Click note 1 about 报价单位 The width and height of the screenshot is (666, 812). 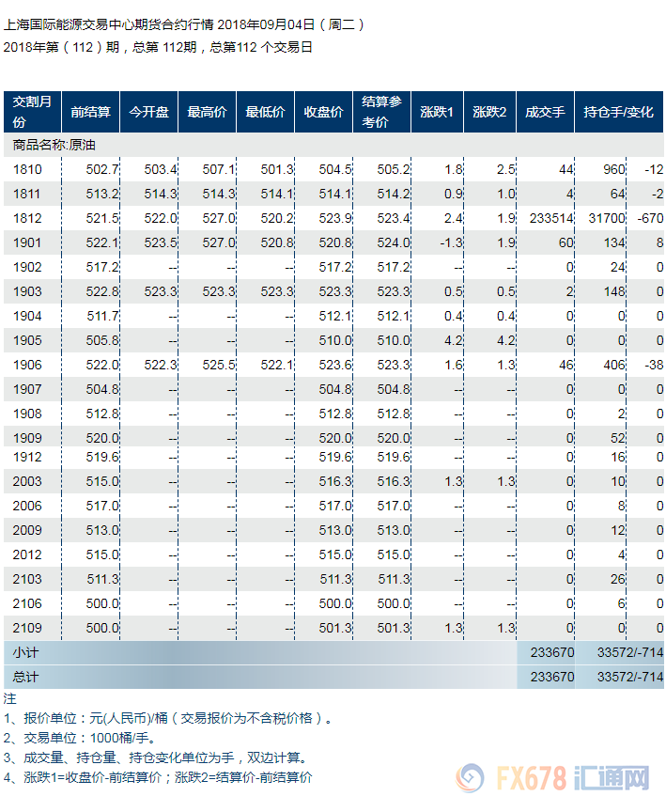coord(168,718)
